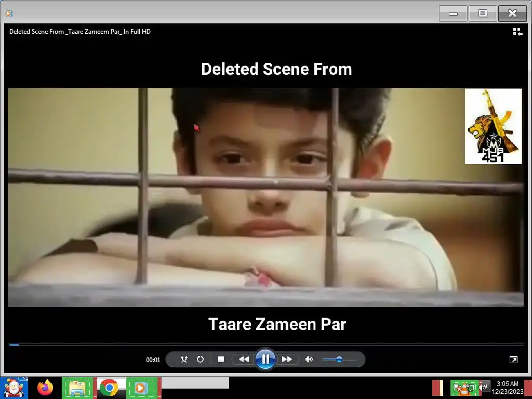This screenshot has height=399, width=532.
Task: Toggle shuffle mode
Action: [x=184, y=360]
